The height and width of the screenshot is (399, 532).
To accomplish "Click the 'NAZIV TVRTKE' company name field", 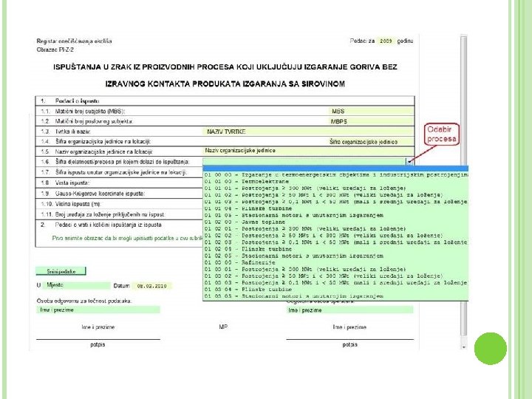I will click(x=308, y=132).
